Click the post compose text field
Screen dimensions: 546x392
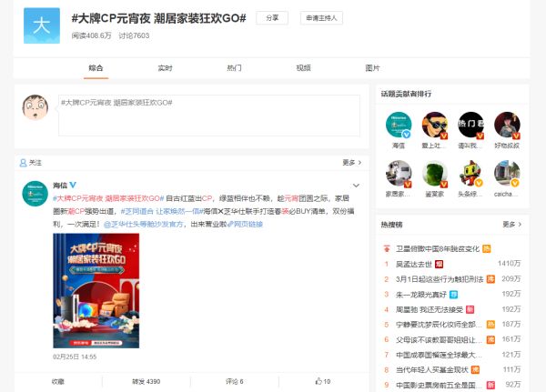pos(208,116)
